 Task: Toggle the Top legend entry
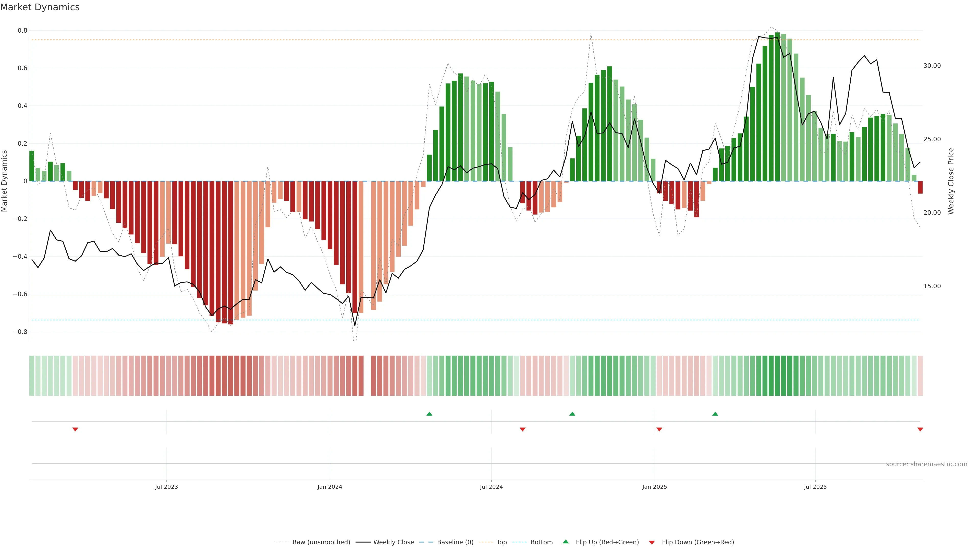tap(501, 542)
